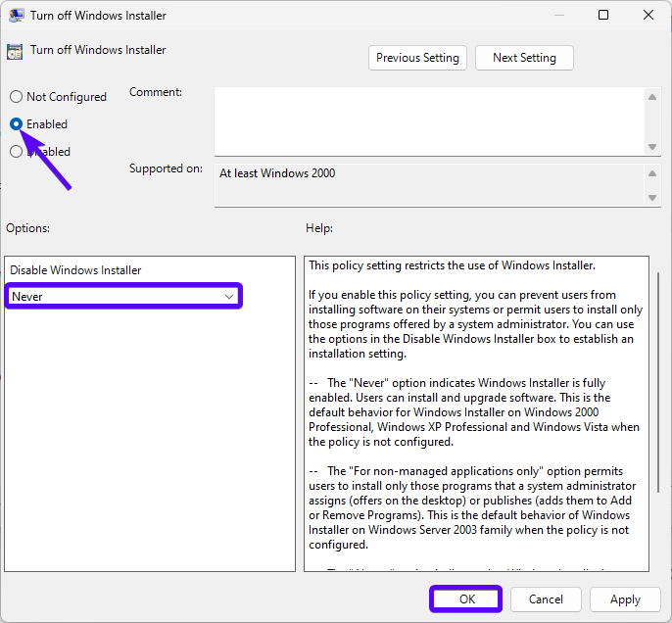Click the policy setting icon beside heading
This screenshot has width=672, height=623.
tap(15, 51)
